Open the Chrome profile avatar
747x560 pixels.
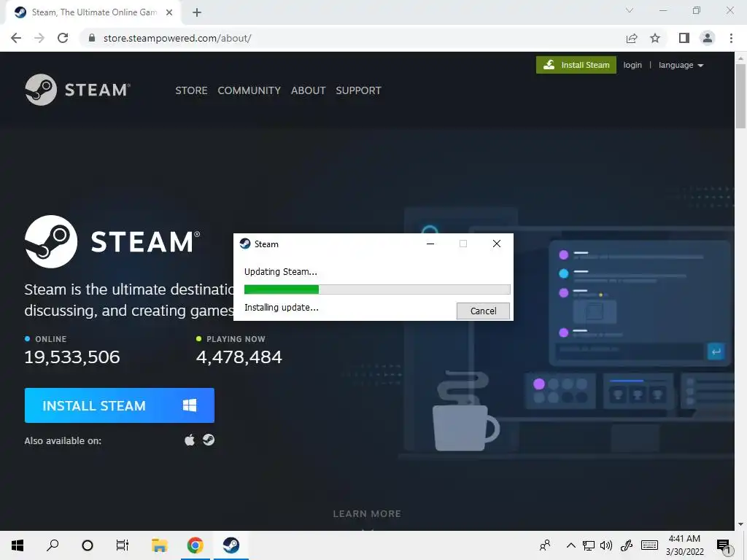click(708, 38)
